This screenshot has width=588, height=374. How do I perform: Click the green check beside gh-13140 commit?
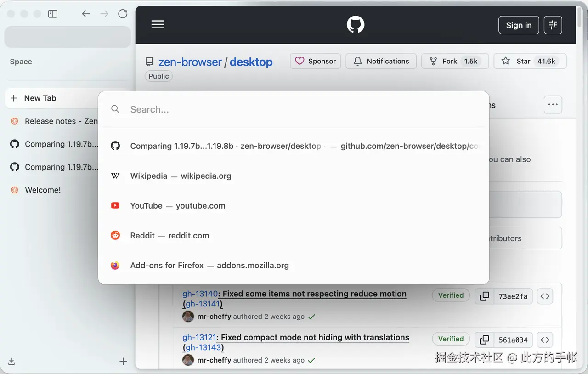coord(311,317)
